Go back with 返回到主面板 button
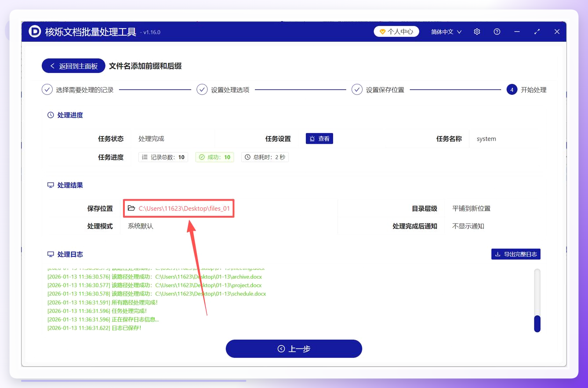Image resolution: width=588 pixels, height=388 pixels. (73, 66)
